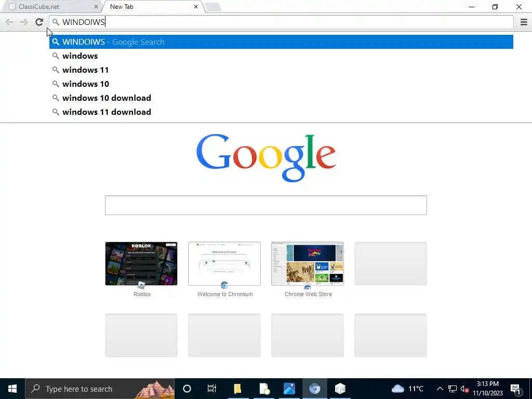The image size is (532, 399).
Task: Select the 'windows' suggestion
Action: click(x=281, y=56)
